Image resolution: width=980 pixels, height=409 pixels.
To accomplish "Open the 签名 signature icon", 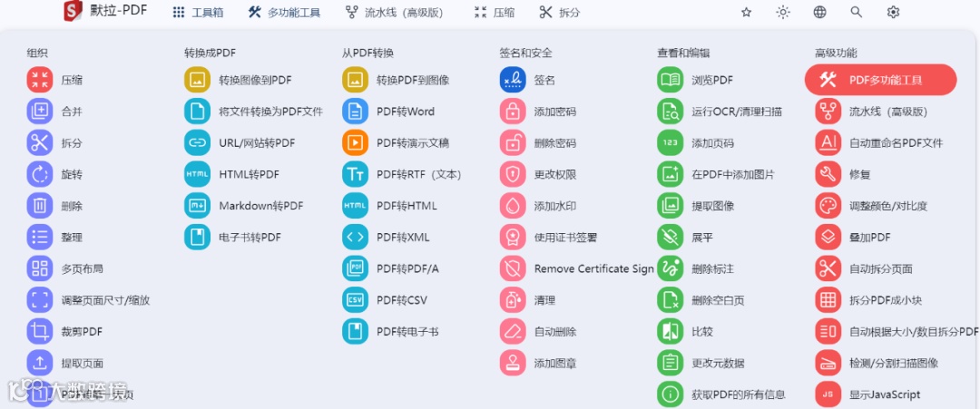I will click(x=513, y=80).
